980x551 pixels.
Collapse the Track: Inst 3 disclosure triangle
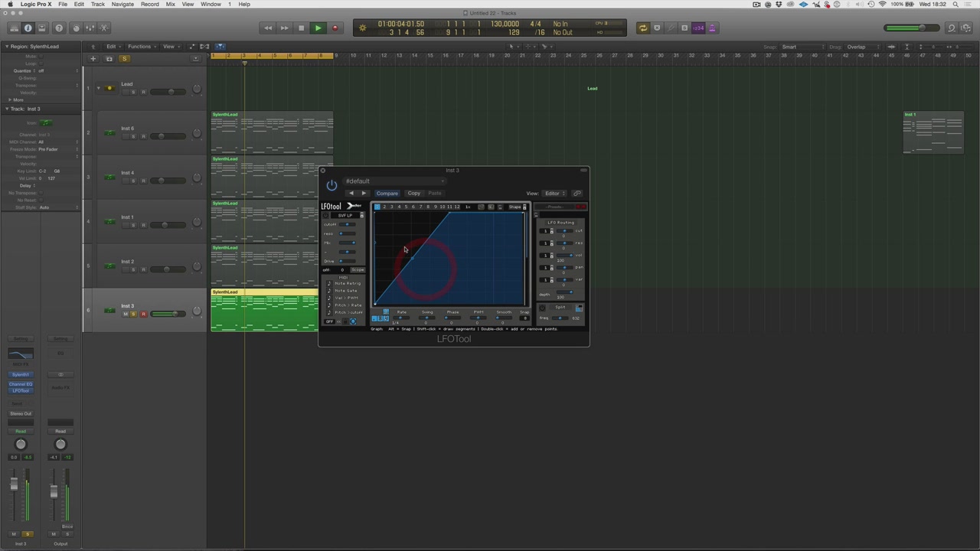7,109
